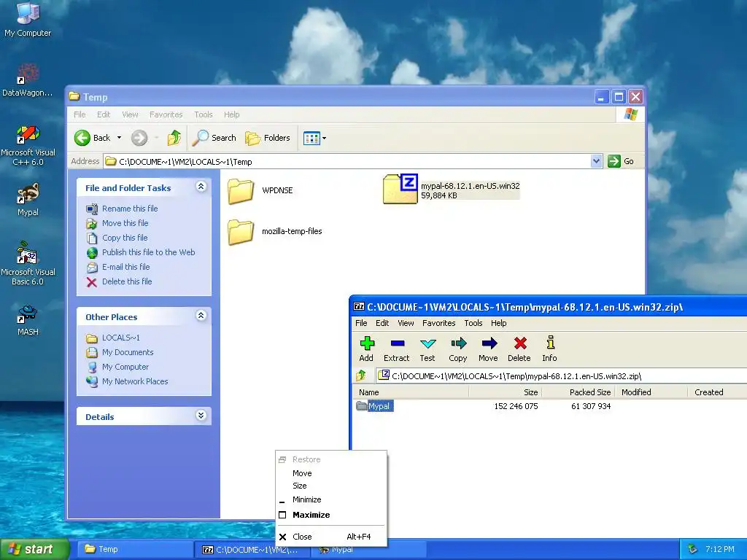Click the Start button

34,549
